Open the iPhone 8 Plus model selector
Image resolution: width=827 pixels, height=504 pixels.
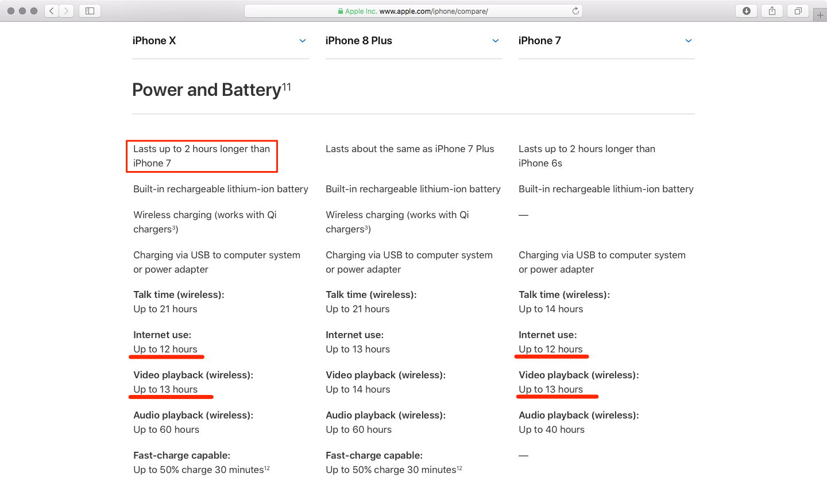[x=495, y=41]
